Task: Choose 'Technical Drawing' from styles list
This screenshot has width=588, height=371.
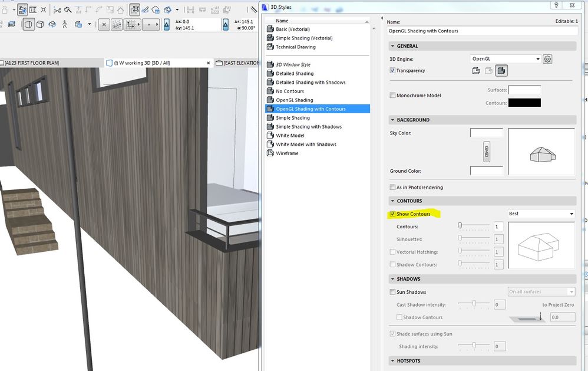Action: (296, 47)
